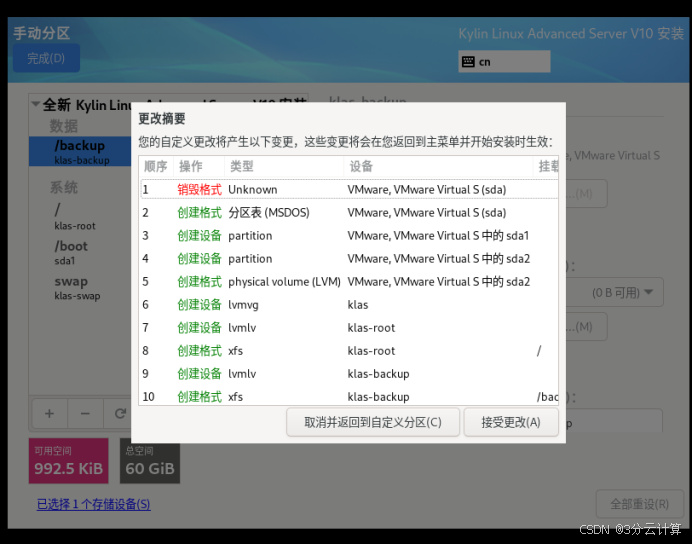
Task: Select row 5 physical volume (LVM)
Action: [x=340, y=281]
